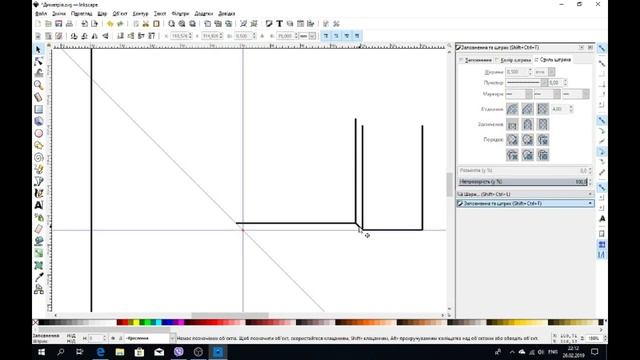Screen dimensions: 640x360
Task: Select the Calligraphy tool
Action: [x=38, y=193]
